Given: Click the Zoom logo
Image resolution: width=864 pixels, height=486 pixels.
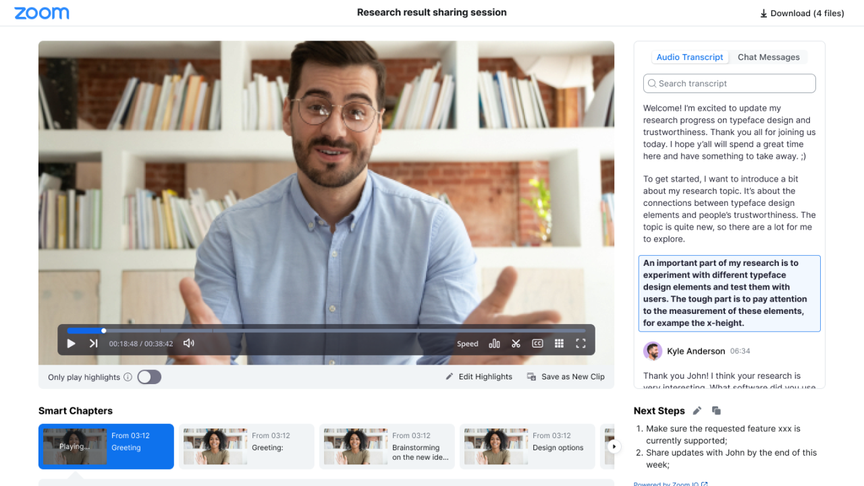Looking at the screenshot, I should click(x=42, y=13).
